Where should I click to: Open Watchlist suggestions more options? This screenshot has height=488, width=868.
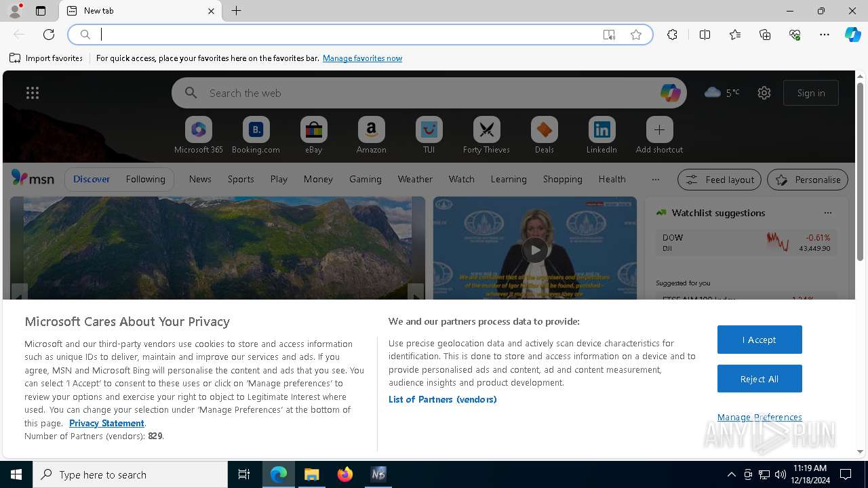tap(827, 213)
